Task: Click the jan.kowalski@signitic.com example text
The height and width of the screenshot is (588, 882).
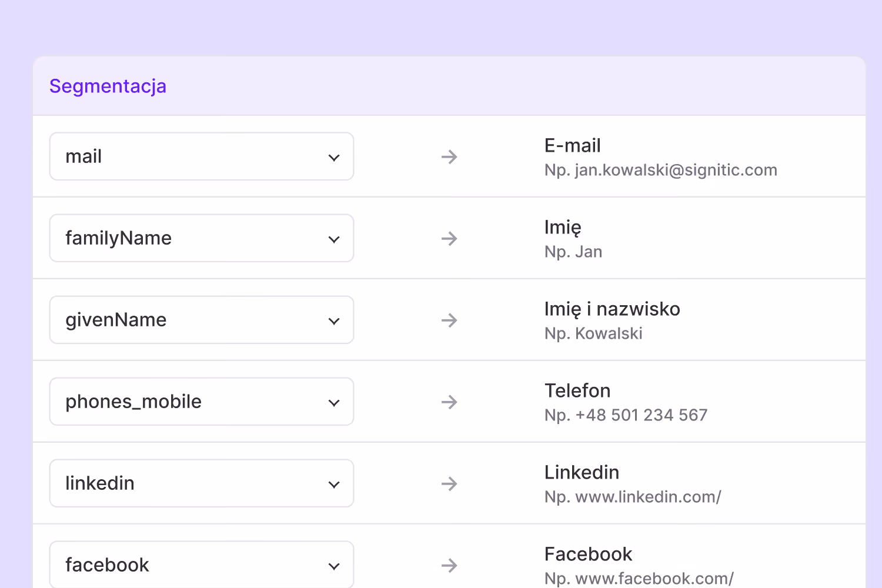Action: (x=676, y=170)
